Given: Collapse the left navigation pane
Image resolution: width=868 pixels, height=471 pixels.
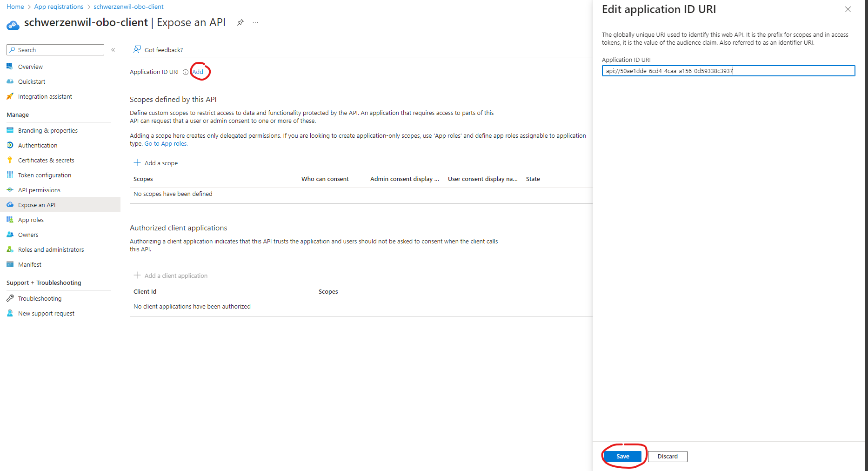Looking at the screenshot, I should tap(113, 49).
